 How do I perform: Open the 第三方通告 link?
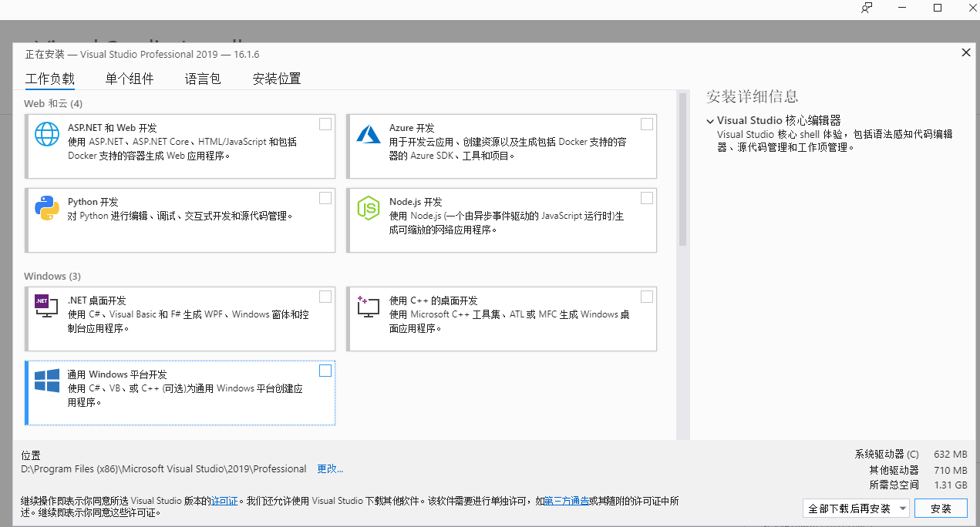[566, 501]
